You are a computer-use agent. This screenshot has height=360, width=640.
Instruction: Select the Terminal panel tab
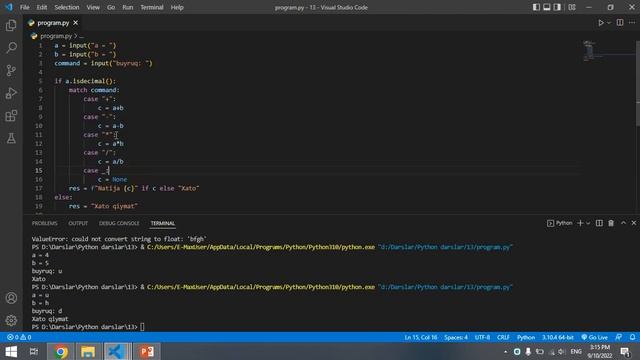click(x=162, y=223)
